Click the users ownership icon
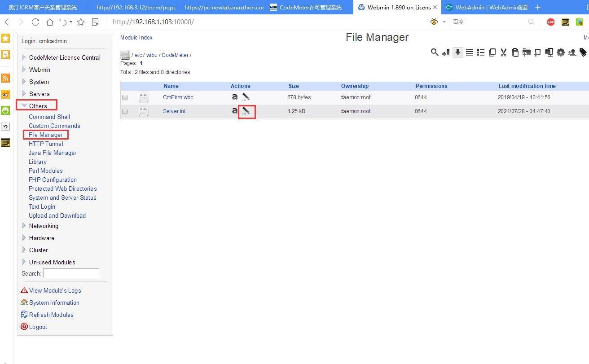The image size is (589, 364). click(571, 53)
